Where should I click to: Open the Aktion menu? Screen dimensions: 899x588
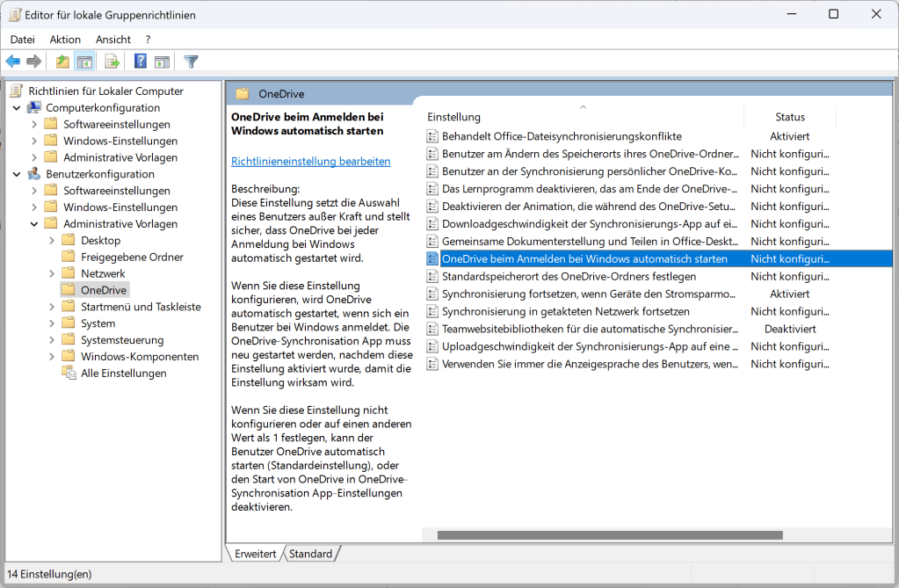click(64, 39)
